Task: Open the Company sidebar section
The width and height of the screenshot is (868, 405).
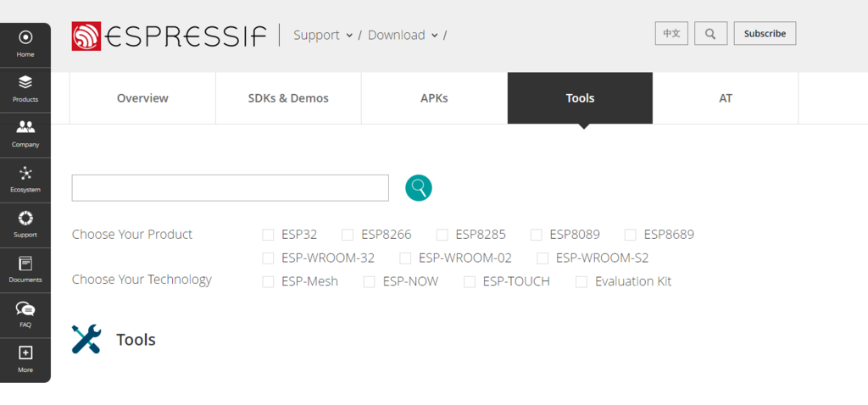Action: tap(25, 136)
